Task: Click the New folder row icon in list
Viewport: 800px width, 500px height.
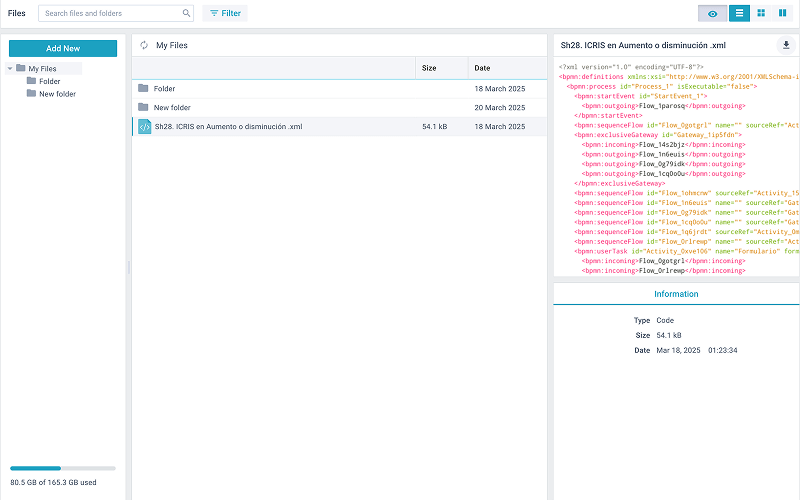Action: point(143,107)
